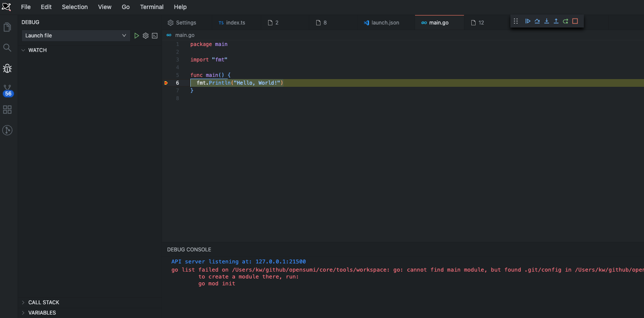Open Source Control view showing 56 changes

[7, 88]
